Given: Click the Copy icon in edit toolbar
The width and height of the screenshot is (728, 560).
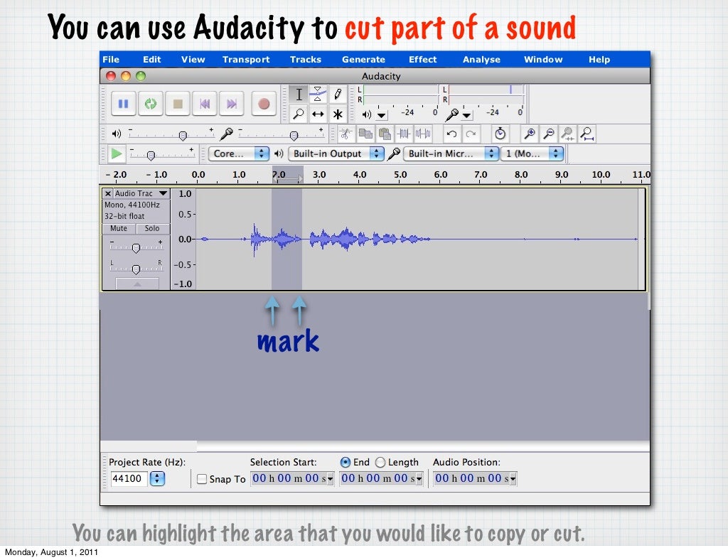Looking at the screenshot, I should pyautogui.click(x=365, y=134).
